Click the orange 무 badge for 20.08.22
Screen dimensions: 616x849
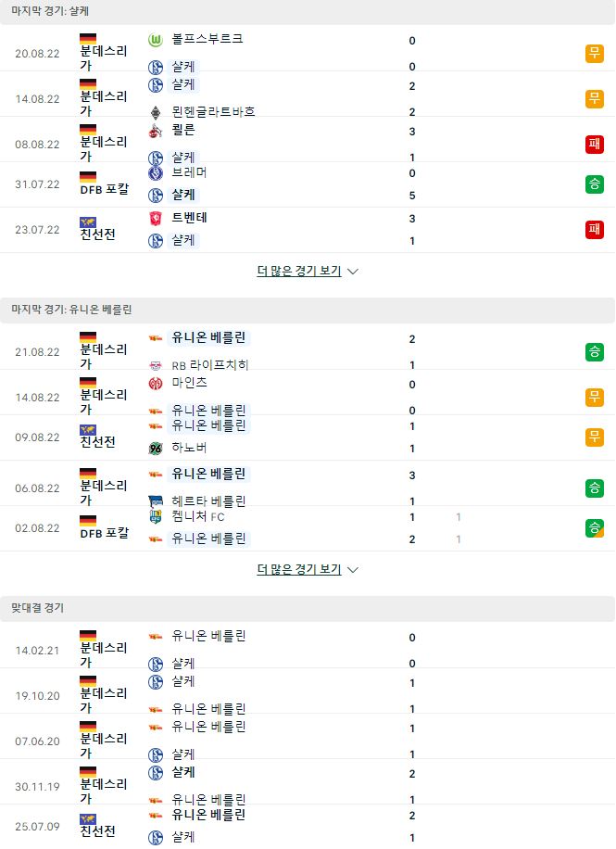pos(595,53)
